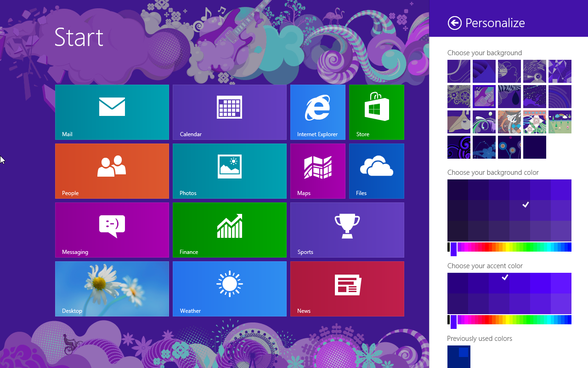
Task: Open the Desktop daisy tile
Action: 112,289
